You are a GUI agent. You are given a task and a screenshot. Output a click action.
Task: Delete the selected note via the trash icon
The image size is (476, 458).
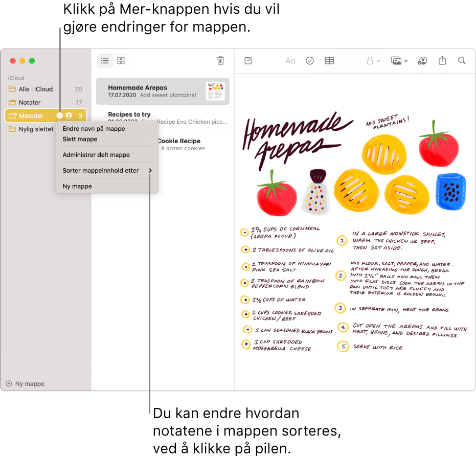coord(220,60)
